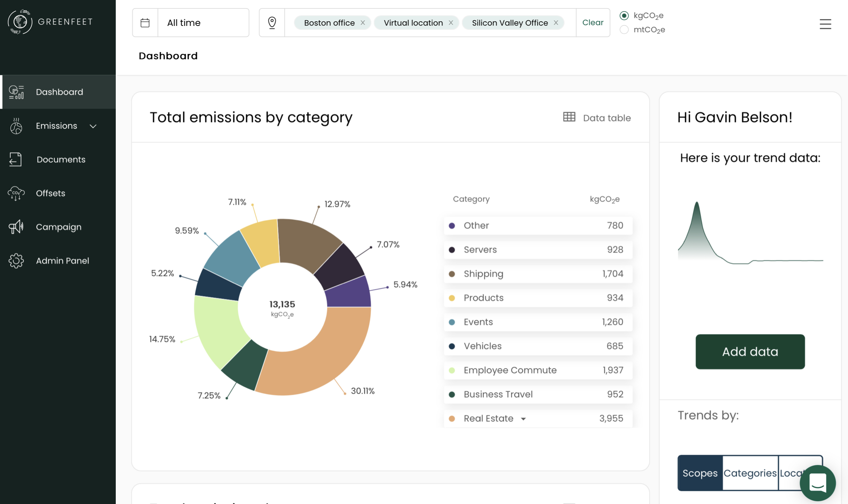Open Campaign via the megaphone icon
Viewport: 848px width, 504px height.
tap(16, 227)
